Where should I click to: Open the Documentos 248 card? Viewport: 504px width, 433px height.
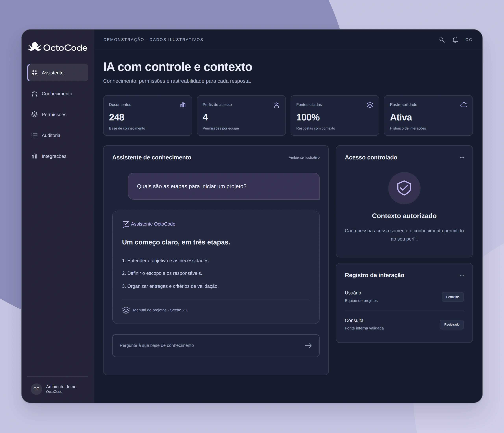(x=148, y=116)
